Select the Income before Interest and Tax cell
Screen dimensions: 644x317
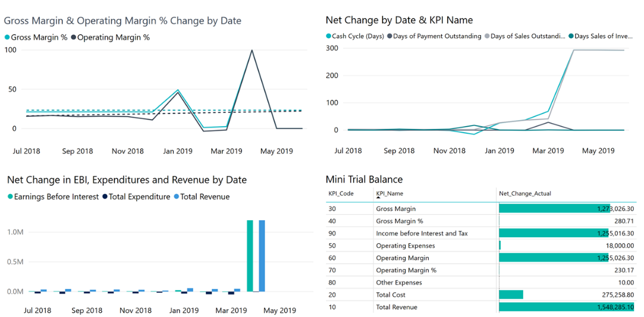(x=435, y=233)
